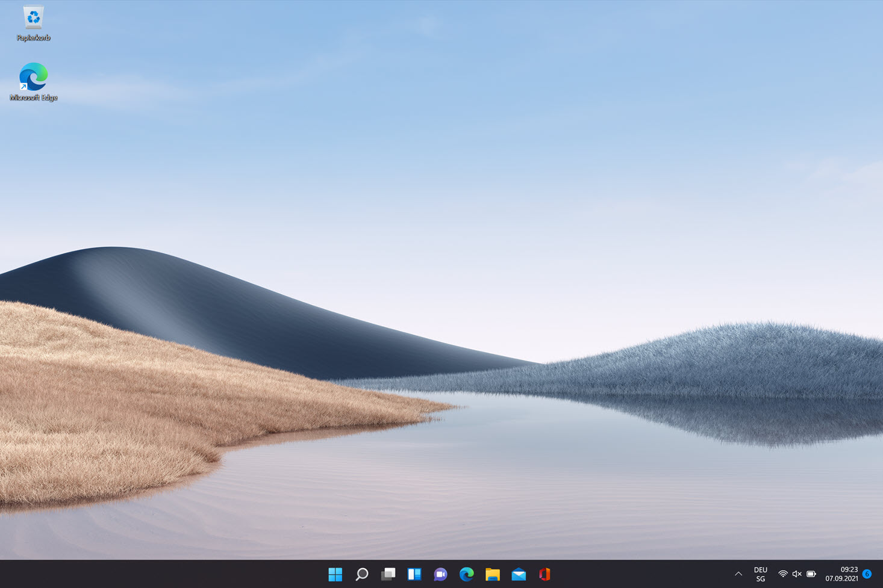The width and height of the screenshot is (883, 588).
Task: Click the battery status icon
Action: (811, 574)
